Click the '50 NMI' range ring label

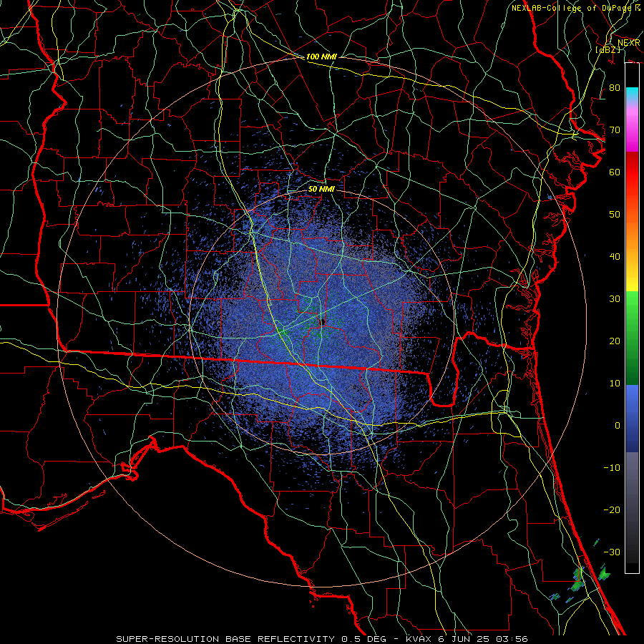coord(321,190)
